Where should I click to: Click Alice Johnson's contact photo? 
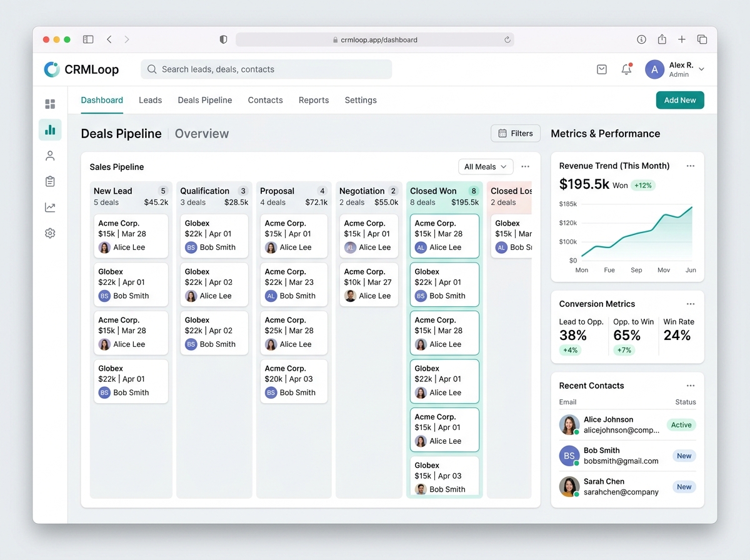point(569,425)
